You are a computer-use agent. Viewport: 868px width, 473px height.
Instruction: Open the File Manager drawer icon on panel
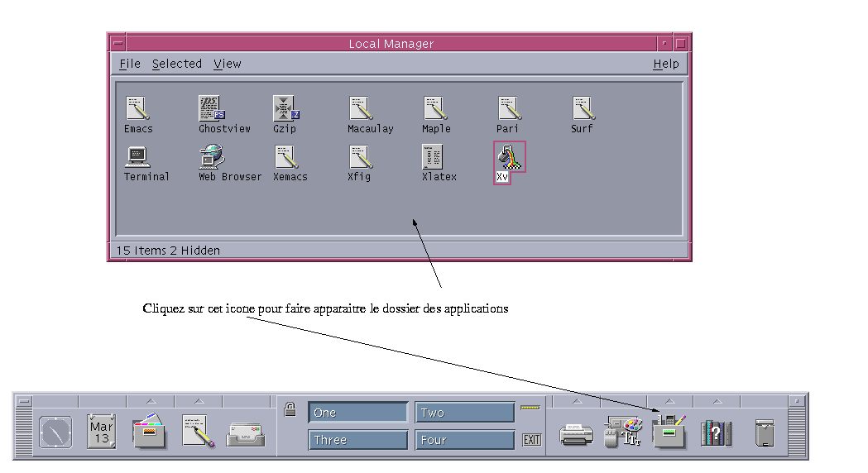pos(149,431)
